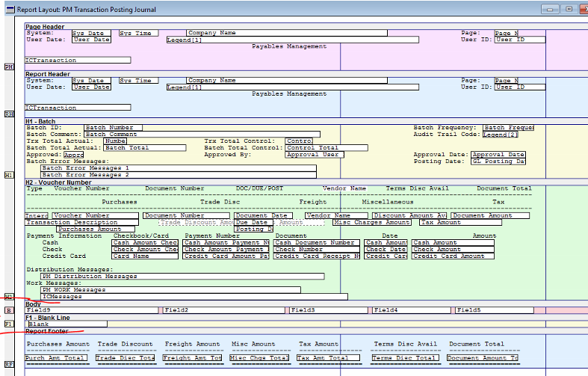The width and height of the screenshot is (588, 376).
Task: Select the GL Posting Date field
Action: [498, 161]
